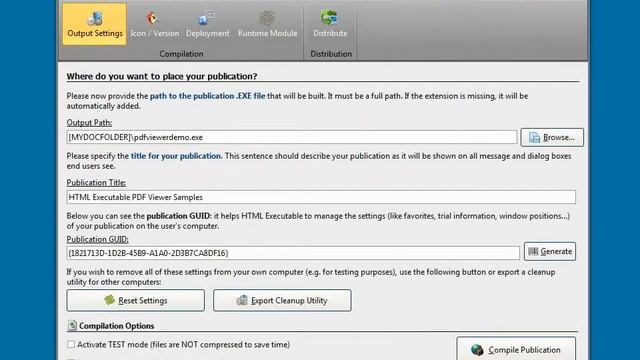
Task: Open the Output Settings ribbon button
Action: tap(95, 24)
